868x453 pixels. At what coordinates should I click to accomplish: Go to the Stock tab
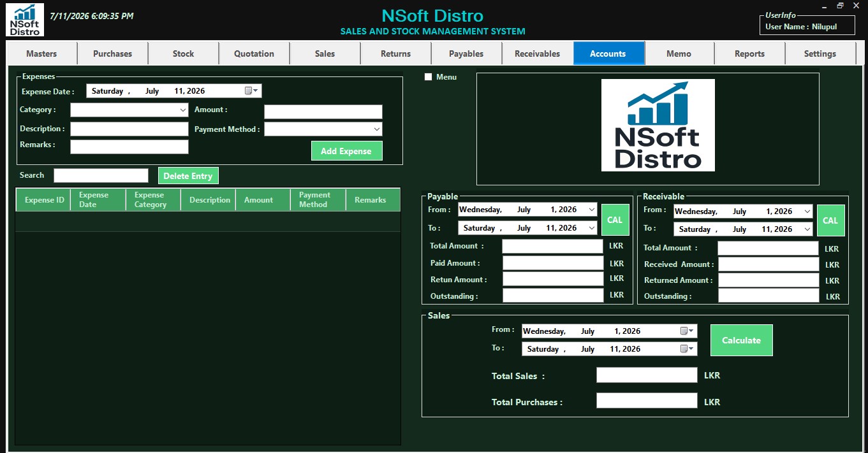(183, 54)
